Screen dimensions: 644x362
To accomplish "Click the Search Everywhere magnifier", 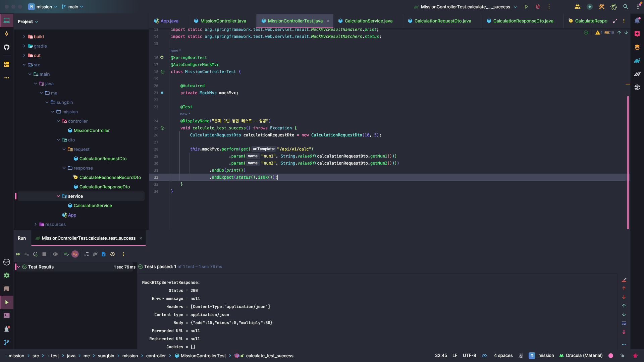I will 626,7.
